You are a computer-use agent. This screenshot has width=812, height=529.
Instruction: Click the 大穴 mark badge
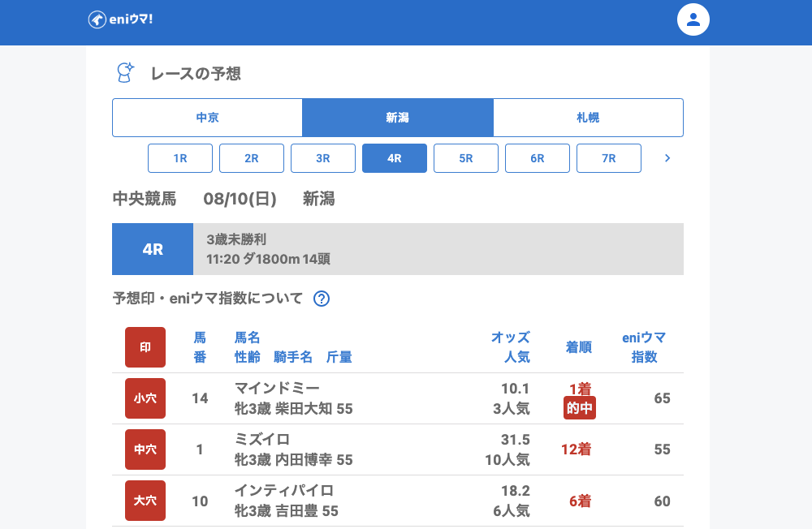tap(145, 501)
